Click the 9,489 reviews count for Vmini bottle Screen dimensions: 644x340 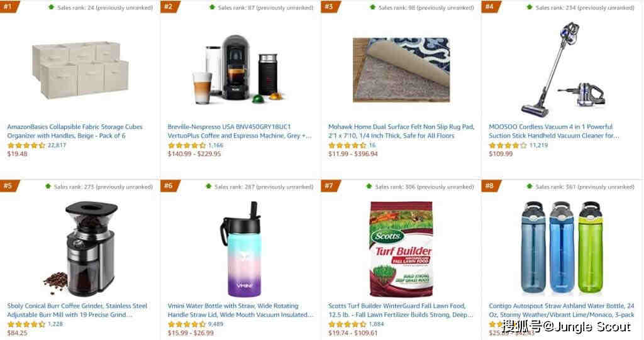tap(216, 324)
